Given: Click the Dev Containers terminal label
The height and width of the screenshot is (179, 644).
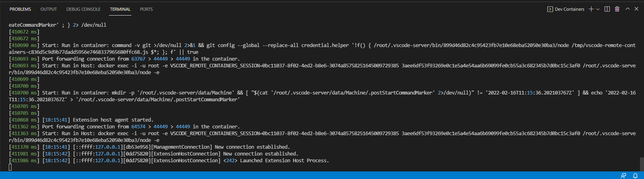Looking at the screenshot, I should click(x=570, y=9).
